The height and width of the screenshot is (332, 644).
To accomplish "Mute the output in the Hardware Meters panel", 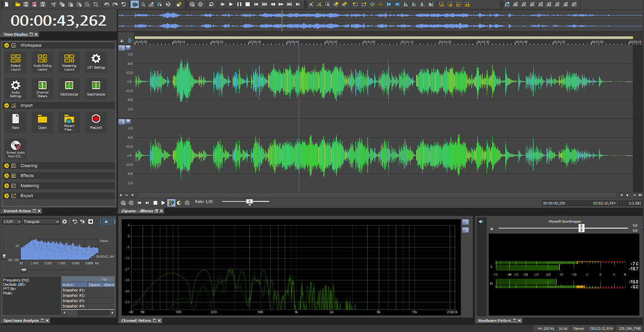I will point(481,222).
